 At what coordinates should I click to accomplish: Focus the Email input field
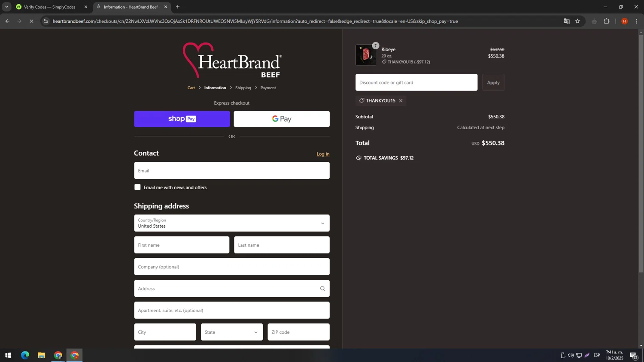click(232, 170)
